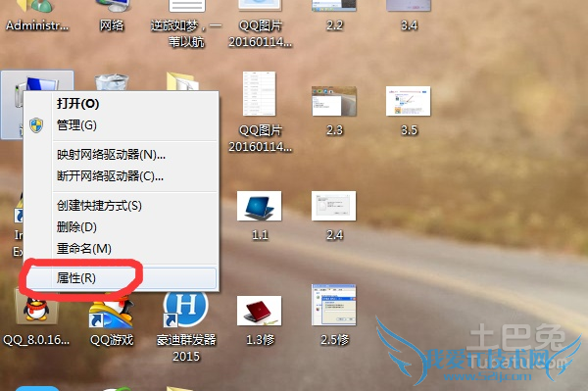Click the shield icon beside 管理(G)
Viewport: 588px width, 391px height.
click(x=36, y=125)
